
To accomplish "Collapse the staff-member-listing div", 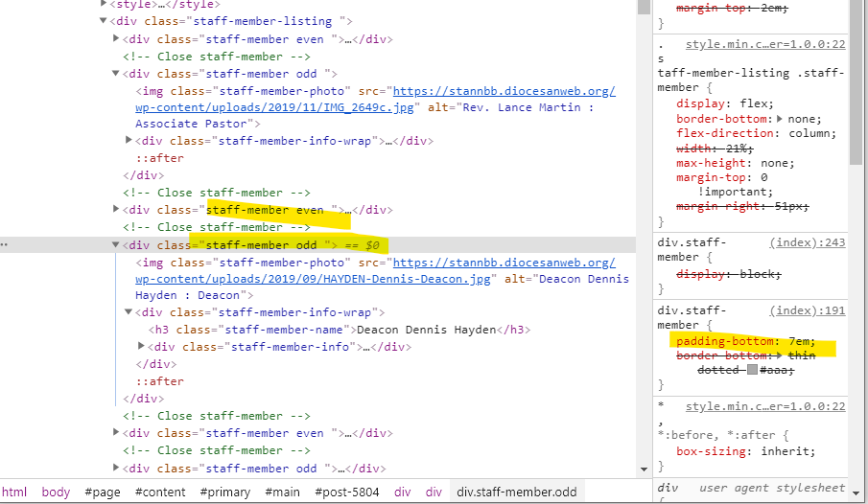I will point(104,21).
